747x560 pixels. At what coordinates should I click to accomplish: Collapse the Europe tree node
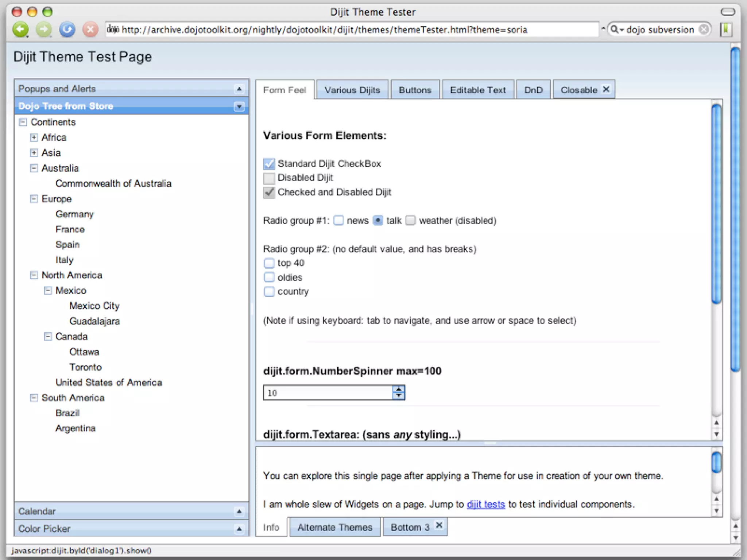click(34, 199)
